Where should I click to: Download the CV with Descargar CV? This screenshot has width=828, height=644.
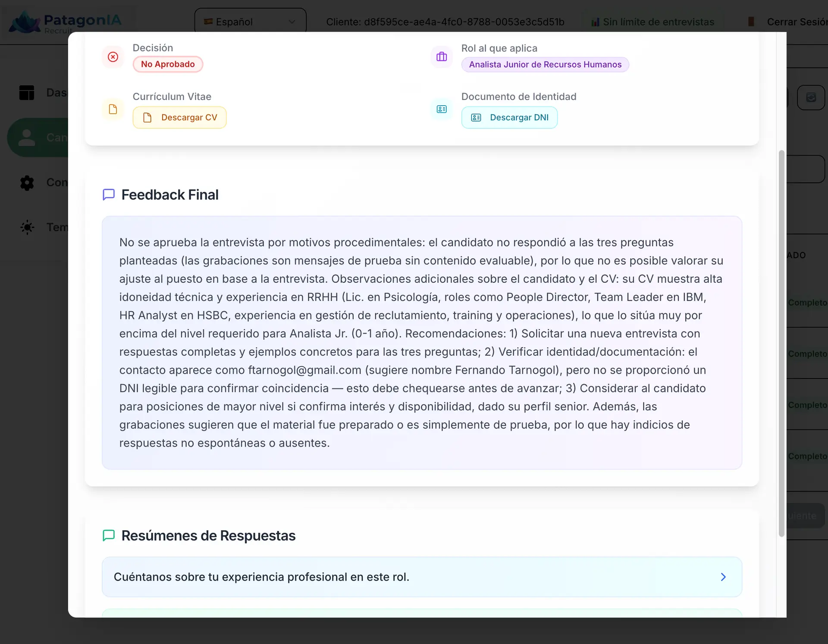[x=179, y=118]
